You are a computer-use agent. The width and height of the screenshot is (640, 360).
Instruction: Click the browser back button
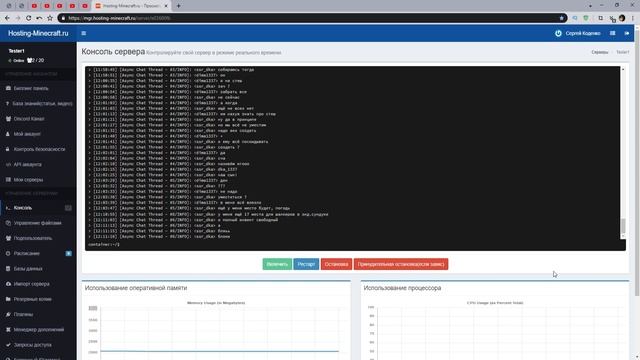(x=7, y=18)
